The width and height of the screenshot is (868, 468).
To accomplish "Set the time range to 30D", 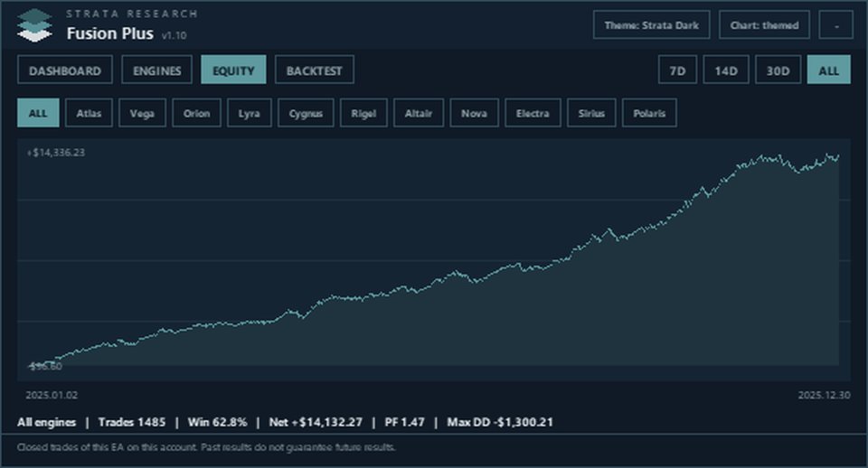I will point(778,70).
